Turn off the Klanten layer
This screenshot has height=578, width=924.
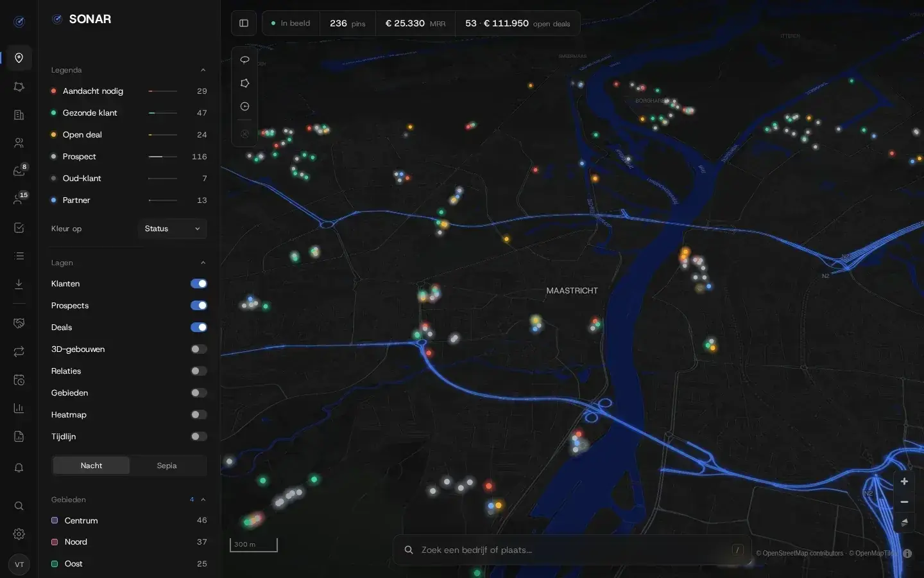[x=199, y=284]
